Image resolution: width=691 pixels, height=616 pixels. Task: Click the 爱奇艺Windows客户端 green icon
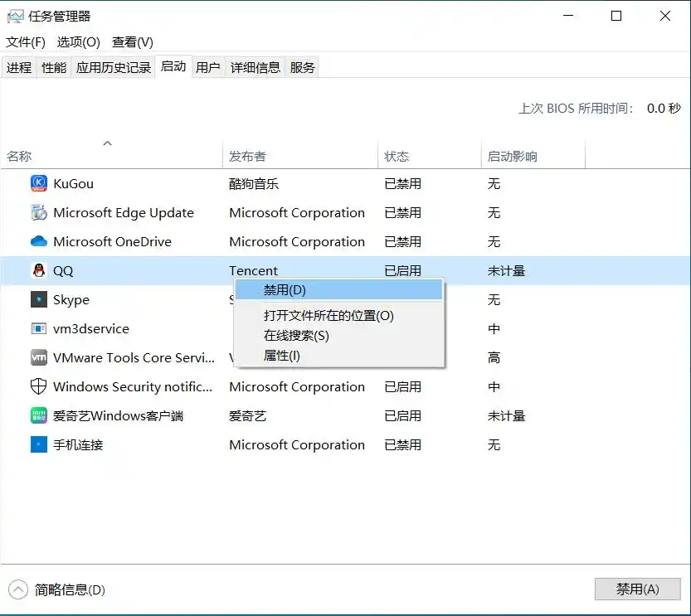coord(38,415)
